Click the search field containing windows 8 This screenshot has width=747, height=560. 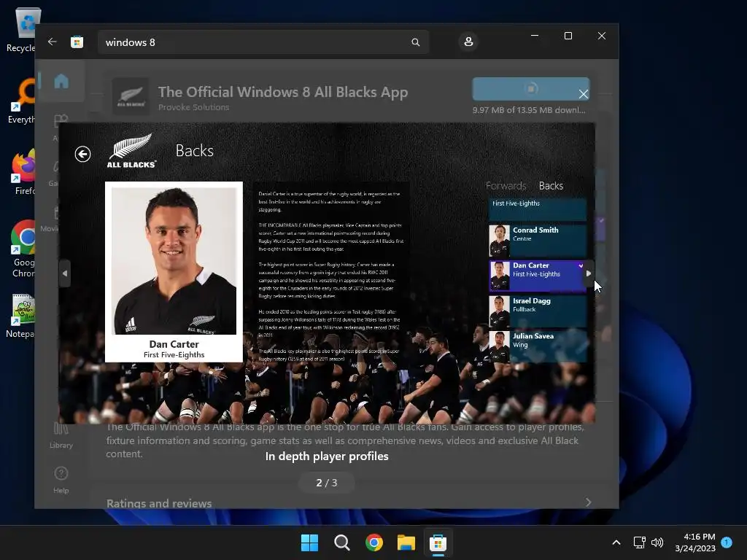tap(263, 42)
